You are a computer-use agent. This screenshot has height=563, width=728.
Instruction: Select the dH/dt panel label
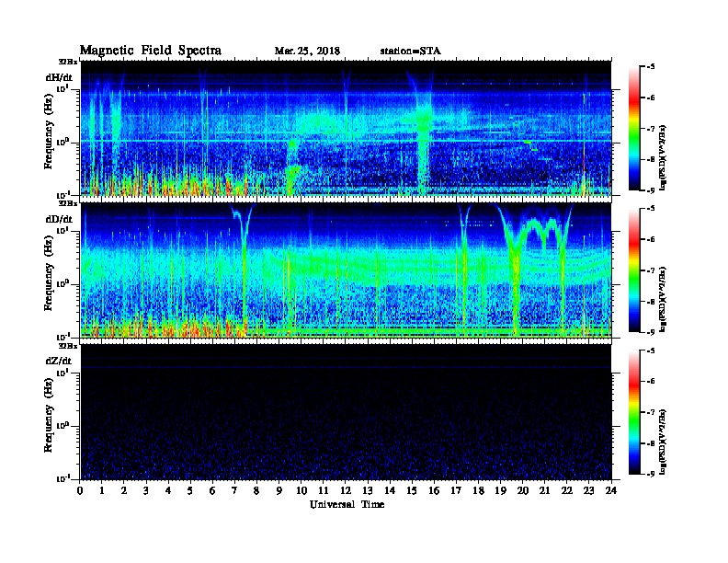click(x=59, y=77)
